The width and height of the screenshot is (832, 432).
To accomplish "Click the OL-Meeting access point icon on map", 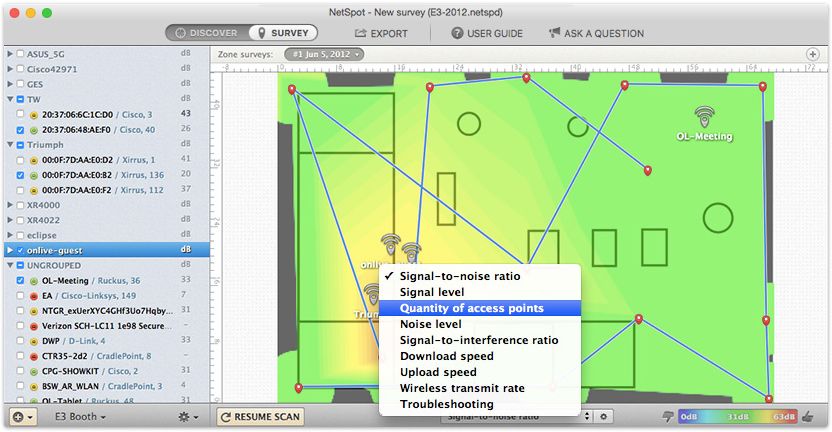I will [x=704, y=117].
